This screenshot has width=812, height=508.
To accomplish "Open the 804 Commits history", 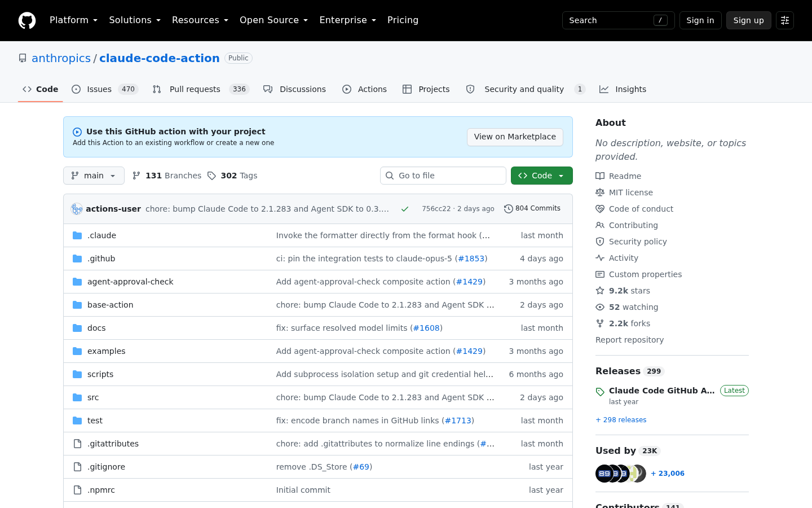I will (x=532, y=208).
